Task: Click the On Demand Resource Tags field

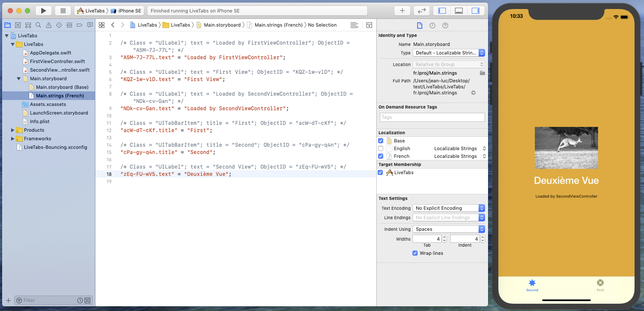Action: 432,117
